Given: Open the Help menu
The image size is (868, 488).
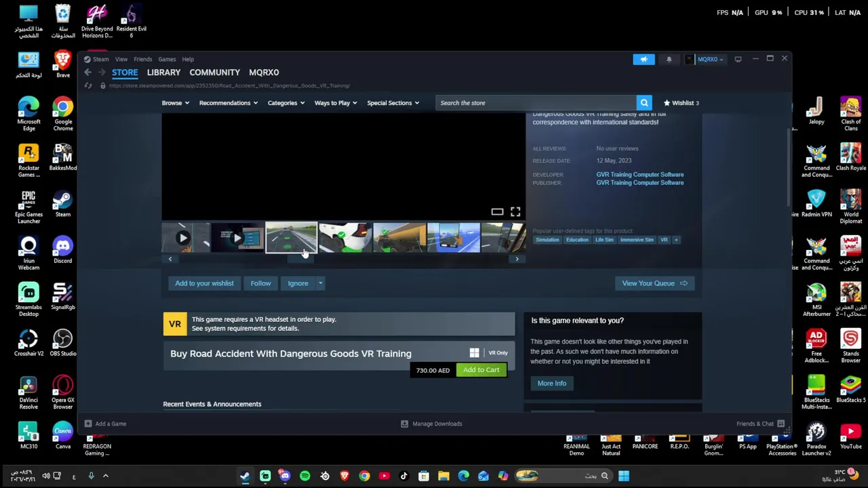Looking at the screenshot, I should [188, 59].
